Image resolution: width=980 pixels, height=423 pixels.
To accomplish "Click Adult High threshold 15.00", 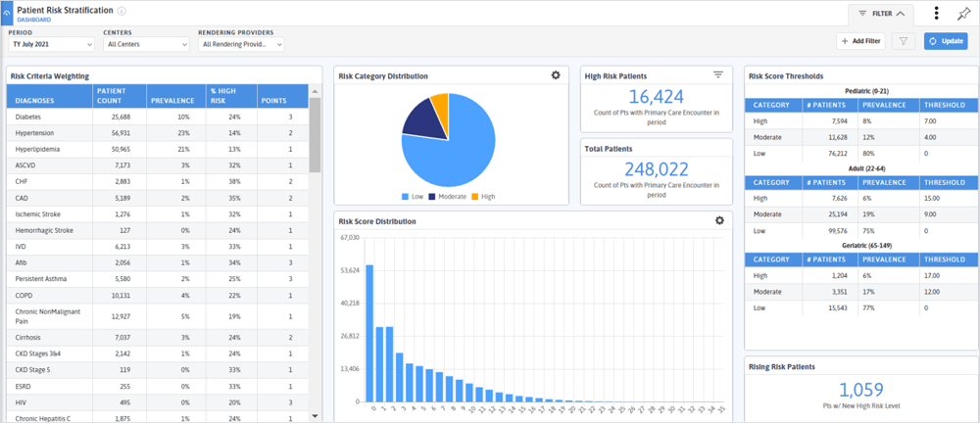I will [933, 199].
